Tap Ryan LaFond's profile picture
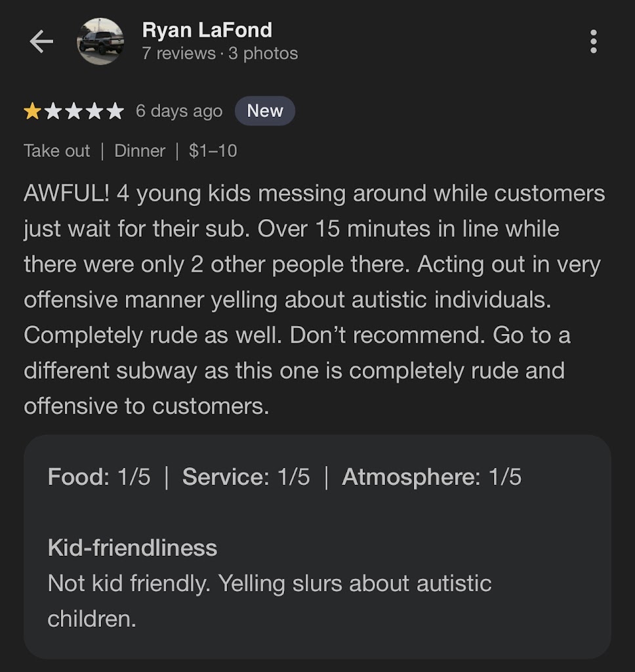Image resolution: width=635 pixels, height=672 pixels. pyautogui.click(x=100, y=41)
